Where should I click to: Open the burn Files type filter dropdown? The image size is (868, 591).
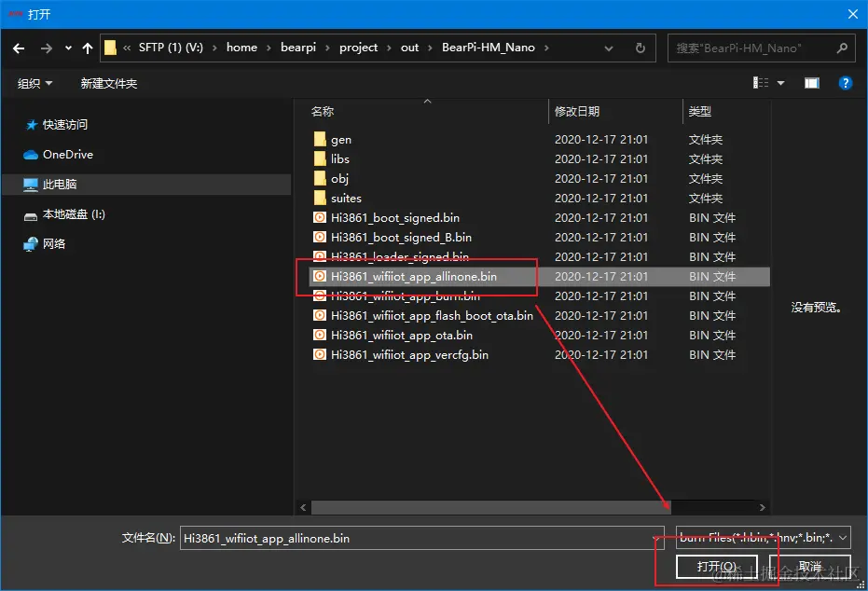(x=764, y=537)
